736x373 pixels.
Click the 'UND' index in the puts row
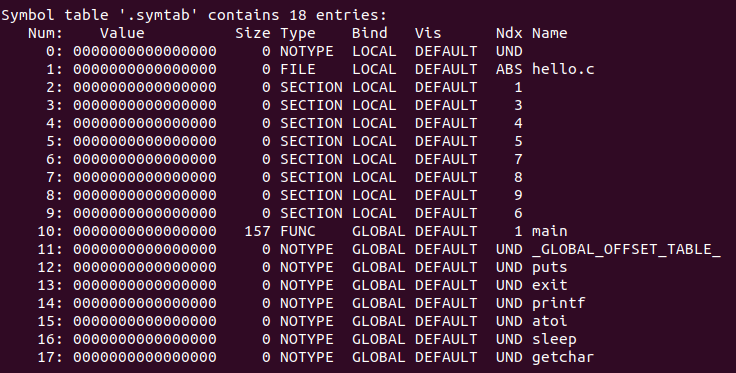tap(509, 267)
